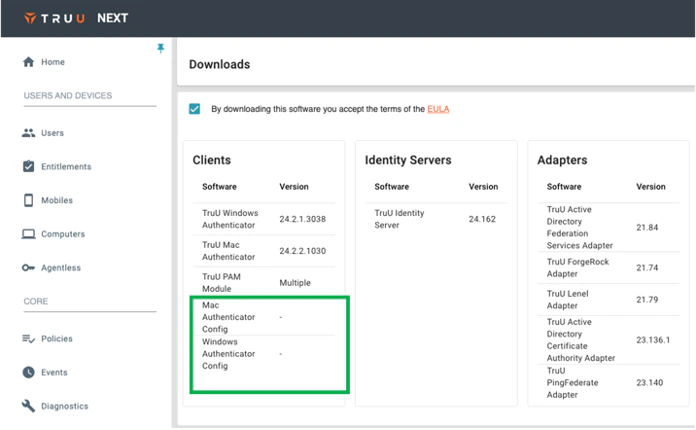Download TruU Windows Authenticator
Screen dimensions: 696x430
(x=230, y=219)
